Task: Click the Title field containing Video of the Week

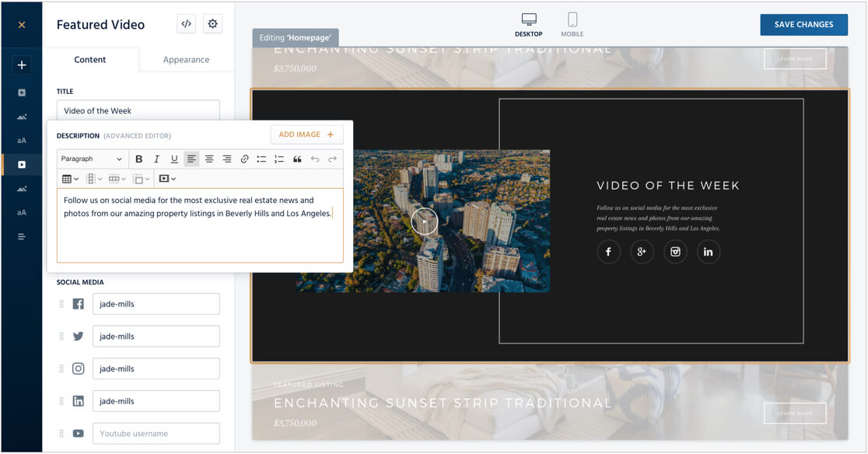Action: tap(138, 110)
